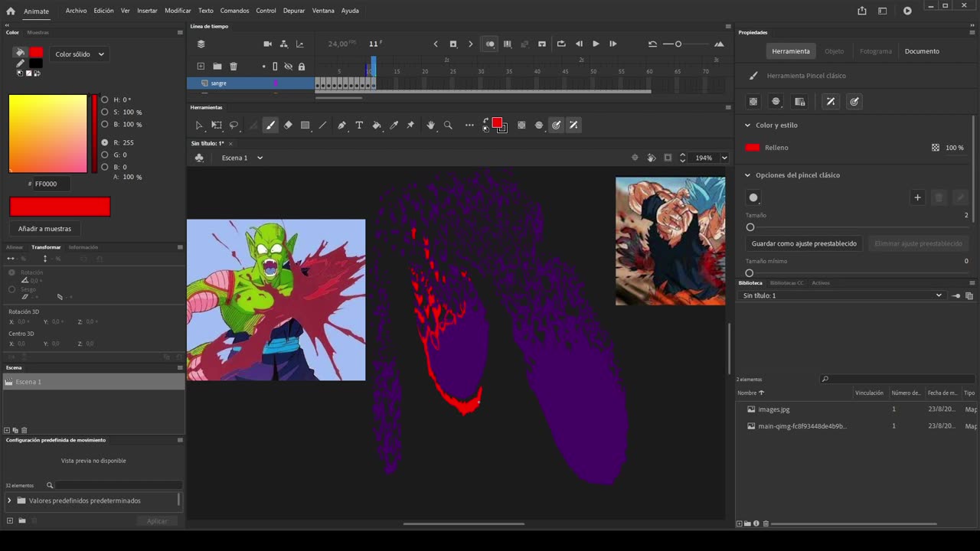Select the H hue radio button
Image resolution: width=980 pixels, height=551 pixels.
105,99
